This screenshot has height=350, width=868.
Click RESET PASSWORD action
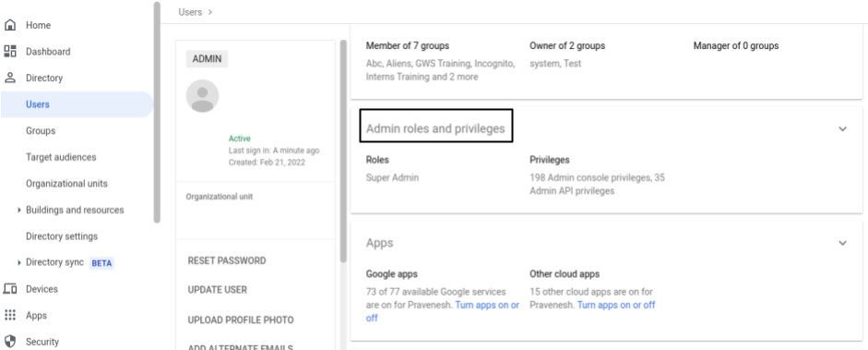[227, 260]
